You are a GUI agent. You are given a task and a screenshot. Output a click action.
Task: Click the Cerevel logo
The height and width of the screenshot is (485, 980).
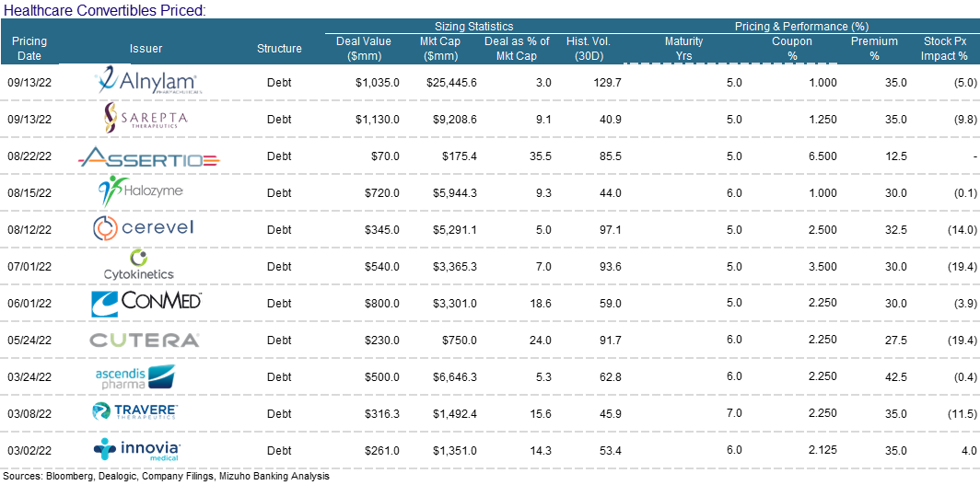[144, 227]
